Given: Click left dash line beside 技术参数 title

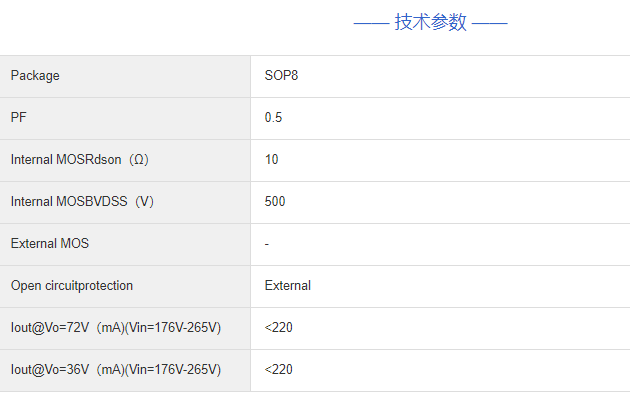Looking at the screenshot, I should click(371, 22).
